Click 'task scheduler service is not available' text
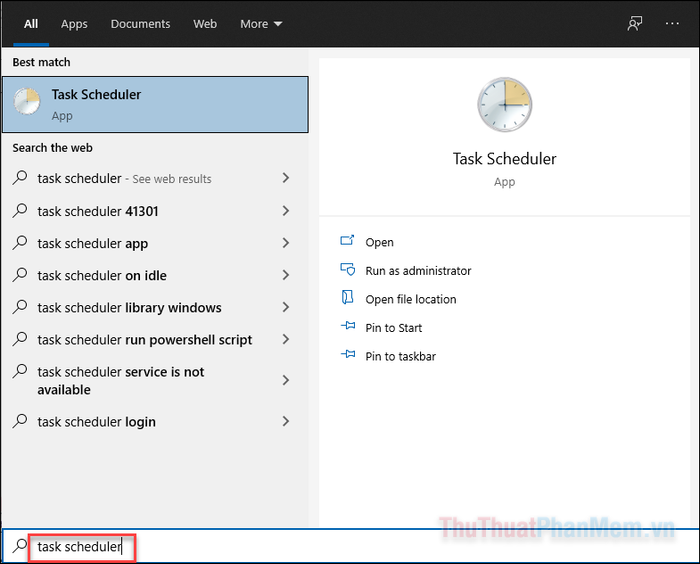The width and height of the screenshot is (700, 564). click(x=121, y=380)
